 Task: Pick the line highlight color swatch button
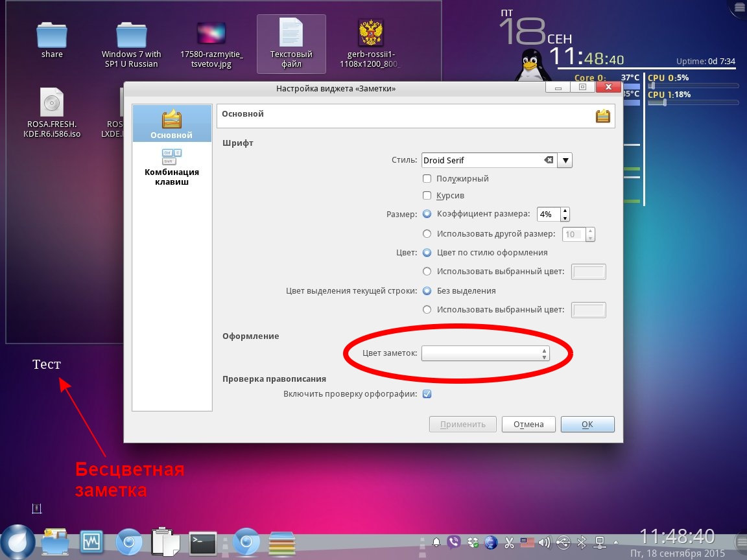pos(588,310)
